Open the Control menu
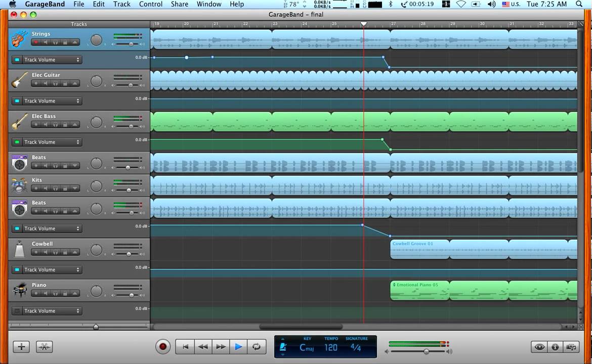The height and width of the screenshot is (364, 592). click(x=151, y=4)
